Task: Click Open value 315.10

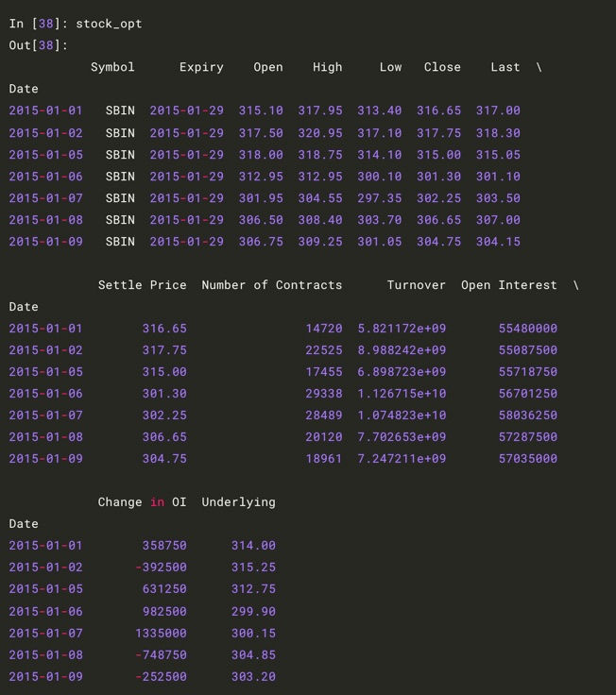Action: [x=261, y=110]
